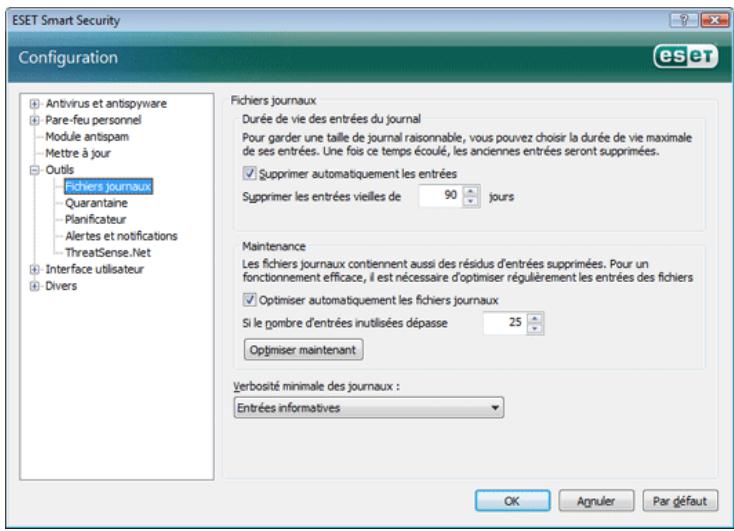Open the Mettre à jour settings

pyautogui.click(x=78, y=154)
